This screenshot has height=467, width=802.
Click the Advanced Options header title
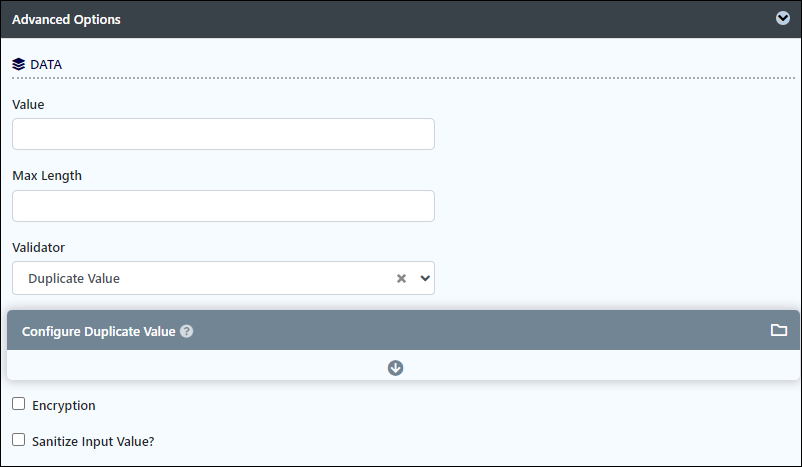click(66, 19)
